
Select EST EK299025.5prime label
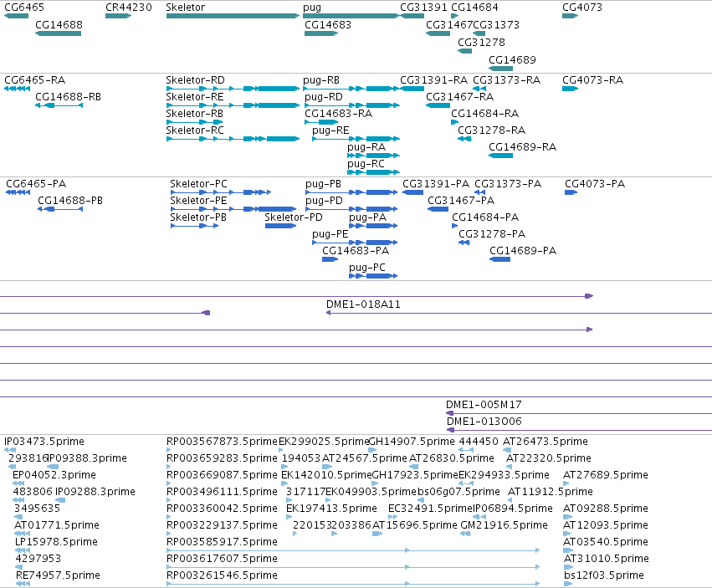(x=323, y=442)
